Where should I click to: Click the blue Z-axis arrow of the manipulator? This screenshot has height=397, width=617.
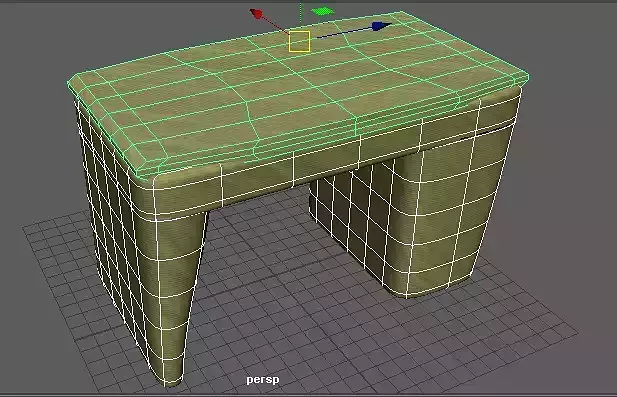[x=381, y=26]
